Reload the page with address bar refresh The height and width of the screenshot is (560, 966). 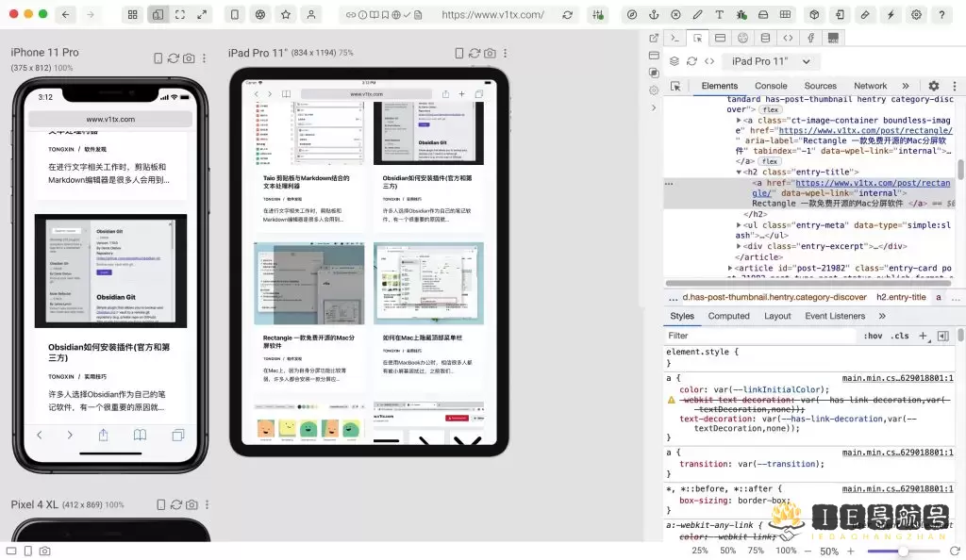(567, 15)
